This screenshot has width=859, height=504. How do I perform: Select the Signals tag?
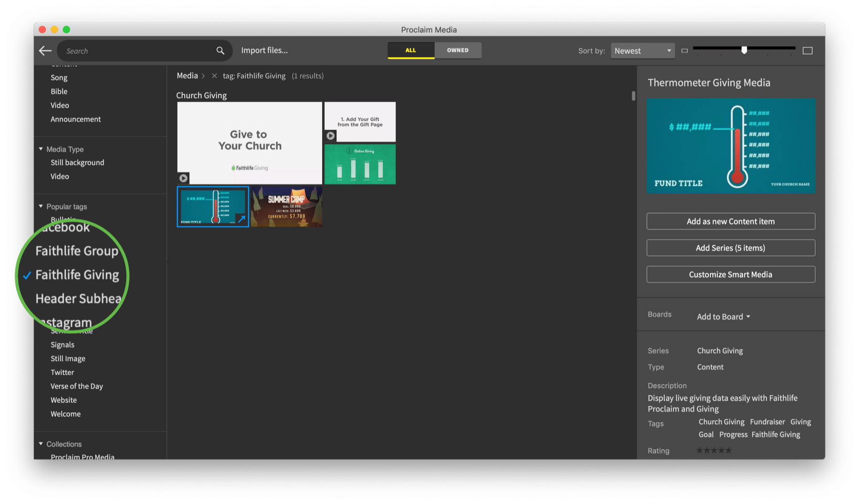(63, 345)
